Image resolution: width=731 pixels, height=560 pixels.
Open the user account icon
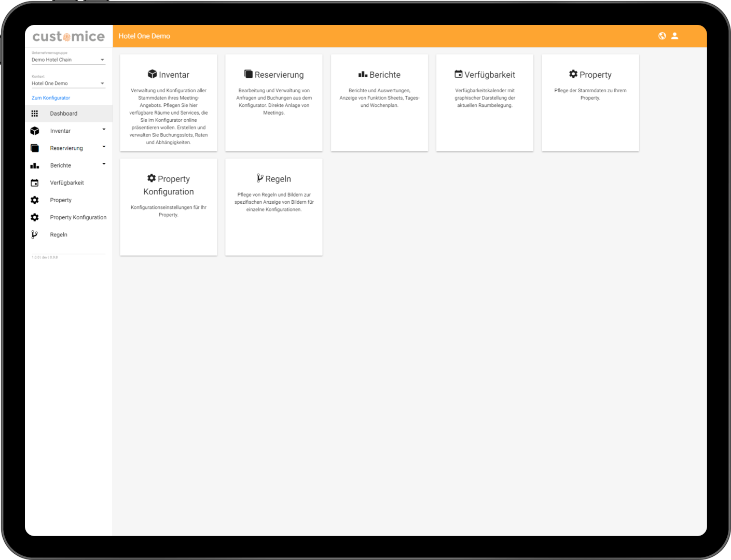click(674, 36)
